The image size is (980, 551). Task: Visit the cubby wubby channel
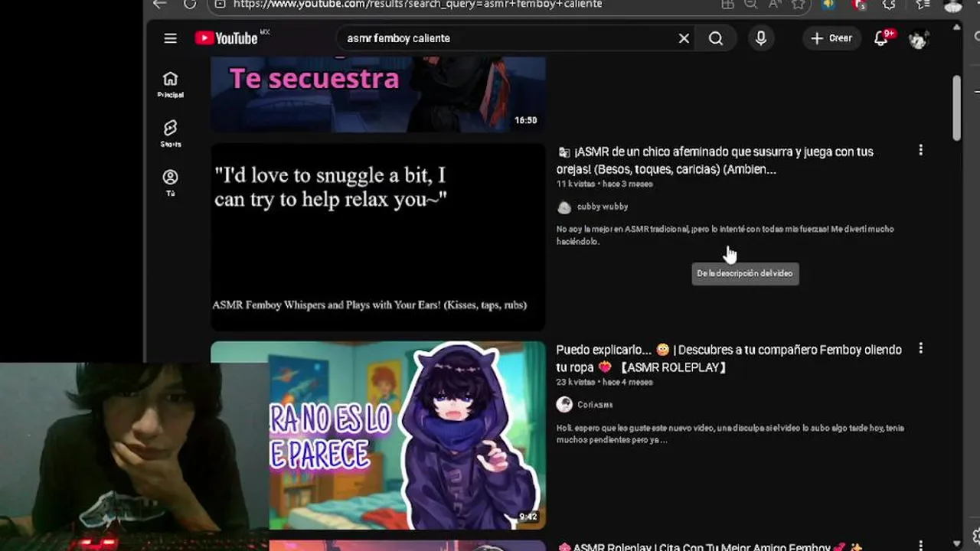[603, 207]
